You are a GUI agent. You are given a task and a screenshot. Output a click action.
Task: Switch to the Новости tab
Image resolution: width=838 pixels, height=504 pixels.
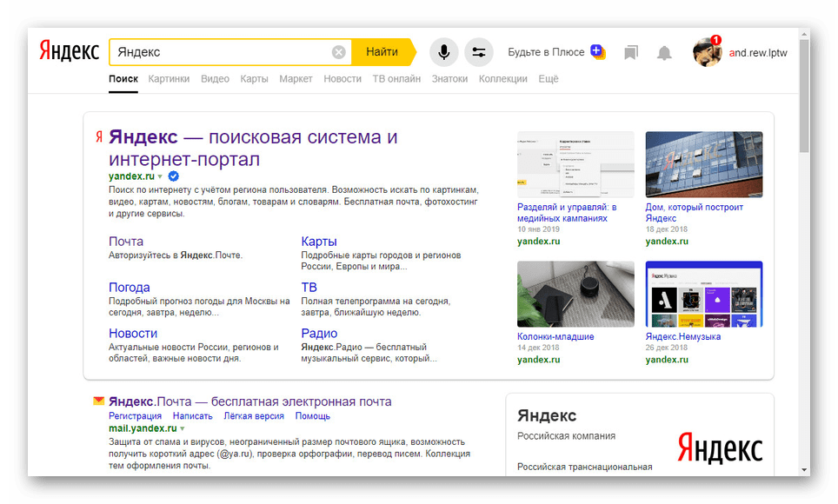(343, 78)
